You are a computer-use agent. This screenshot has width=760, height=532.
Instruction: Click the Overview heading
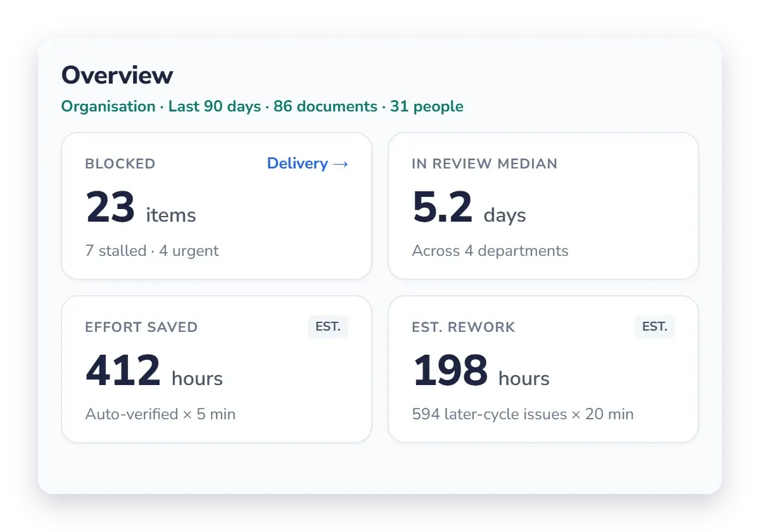(x=117, y=75)
